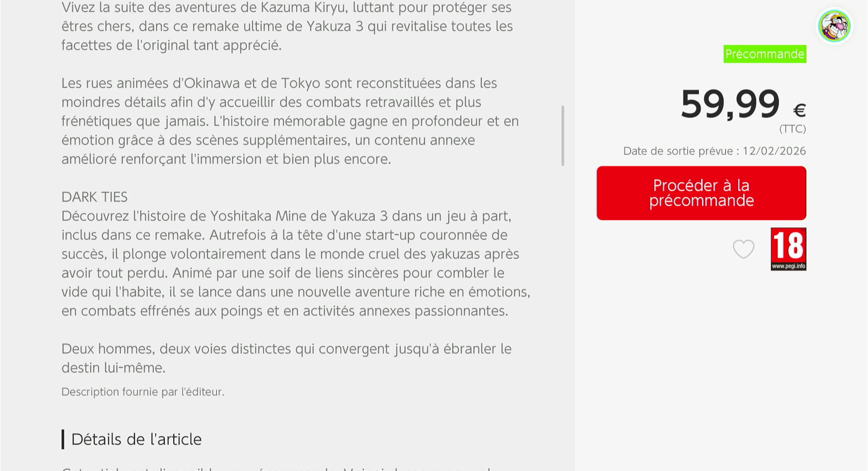The image size is (868, 471).
Task: Click the Description fournie par l'éditeur note
Action: point(143,392)
